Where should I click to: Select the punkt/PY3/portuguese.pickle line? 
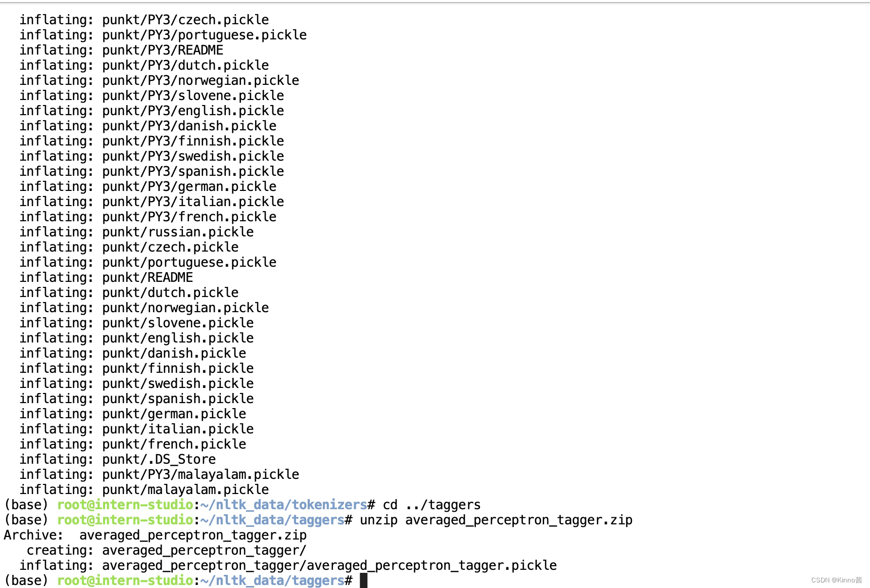click(163, 35)
